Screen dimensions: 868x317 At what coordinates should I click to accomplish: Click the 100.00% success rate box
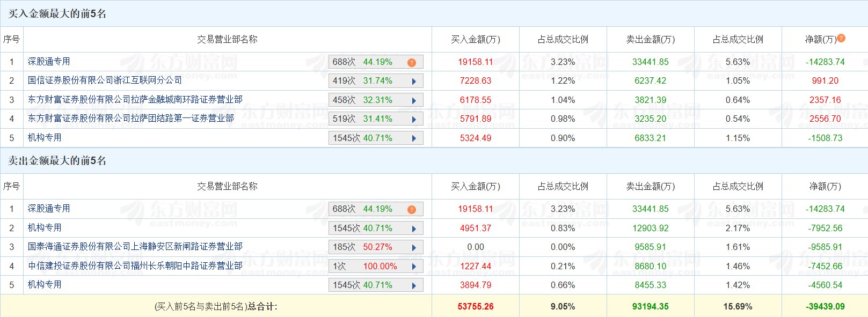coord(380,267)
